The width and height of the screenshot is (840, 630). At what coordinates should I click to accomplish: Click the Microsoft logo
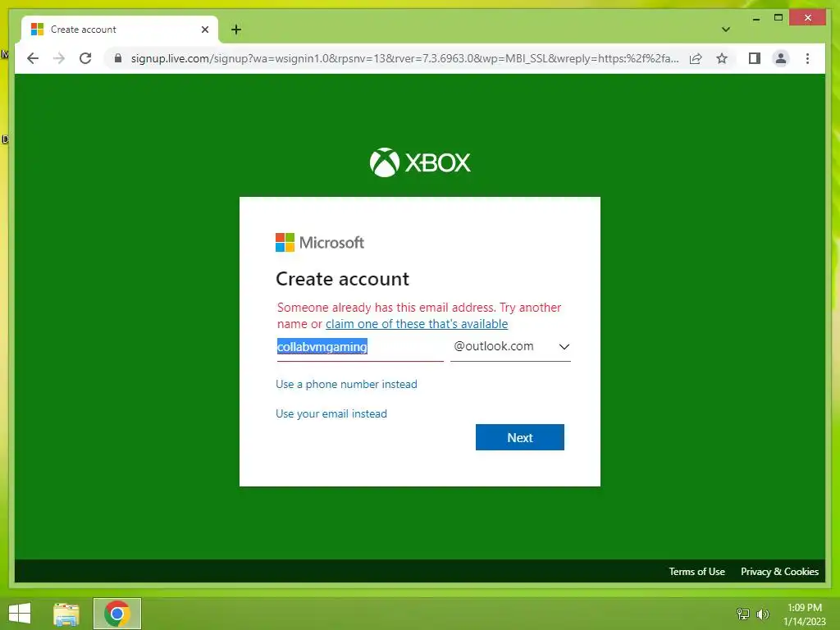click(320, 243)
